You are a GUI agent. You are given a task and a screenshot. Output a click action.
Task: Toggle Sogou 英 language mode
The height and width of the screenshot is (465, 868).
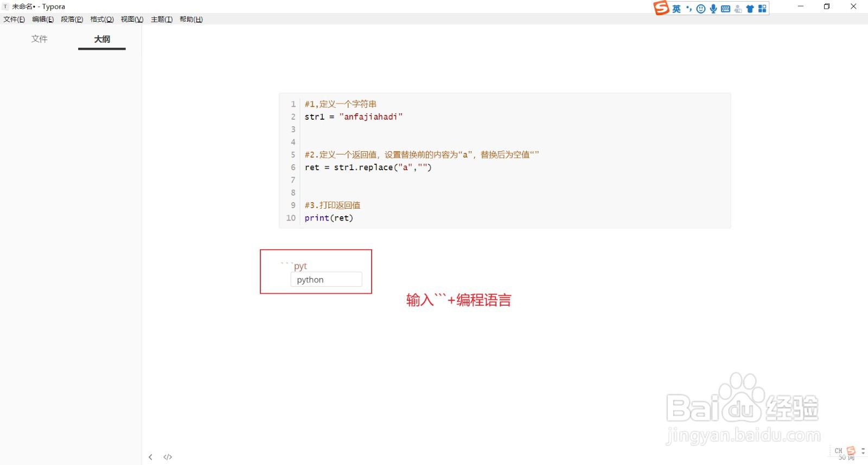[x=676, y=9]
